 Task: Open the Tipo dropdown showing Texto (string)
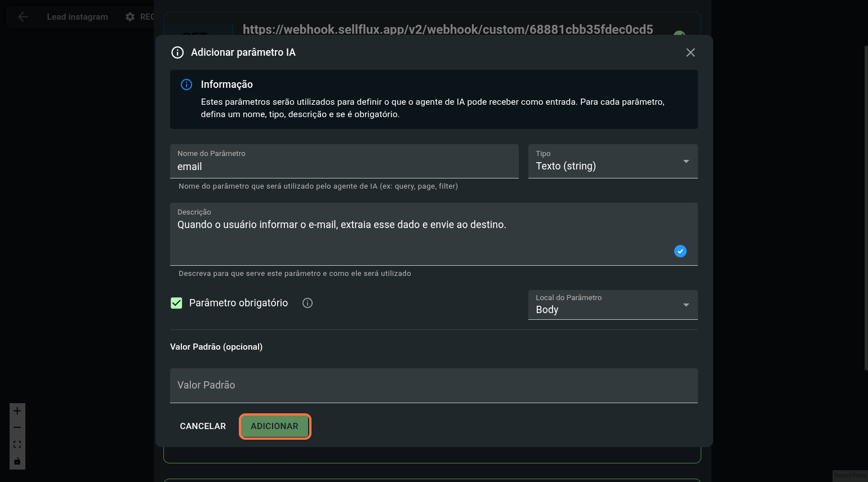click(612, 162)
